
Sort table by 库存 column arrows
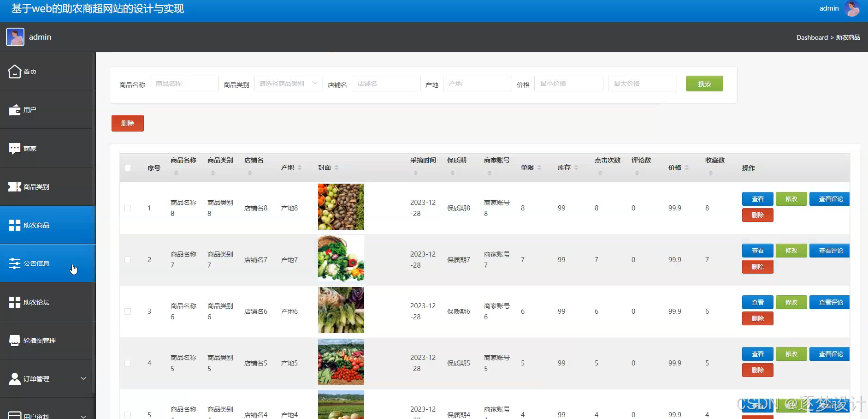pyautogui.click(x=576, y=168)
